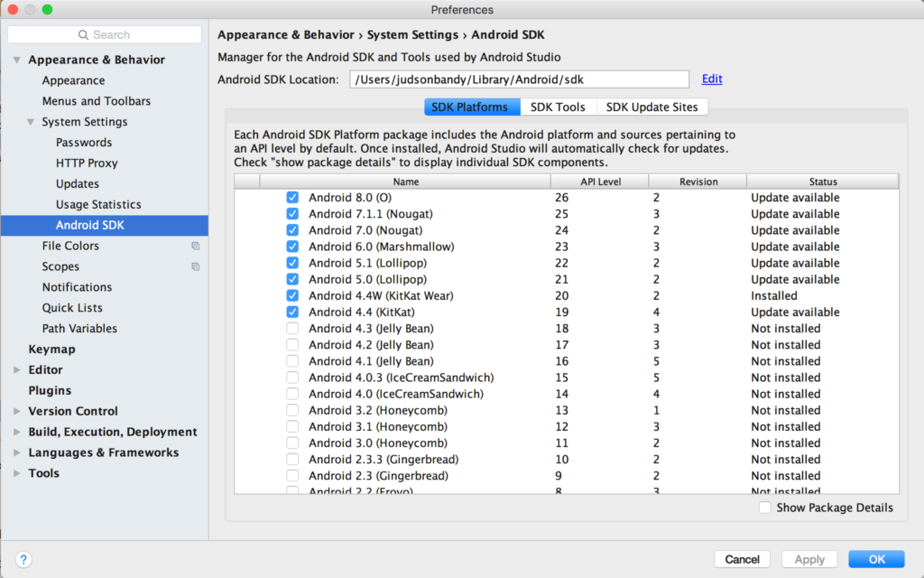The image size is (924, 578).
Task: Sort by the Name column header
Action: tap(405, 182)
